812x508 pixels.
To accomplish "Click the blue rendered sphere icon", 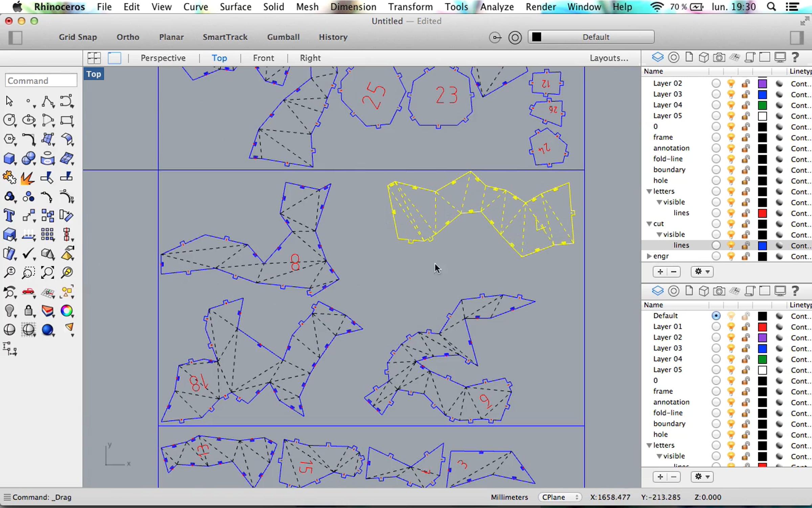I will pyautogui.click(x=48, y=330).
